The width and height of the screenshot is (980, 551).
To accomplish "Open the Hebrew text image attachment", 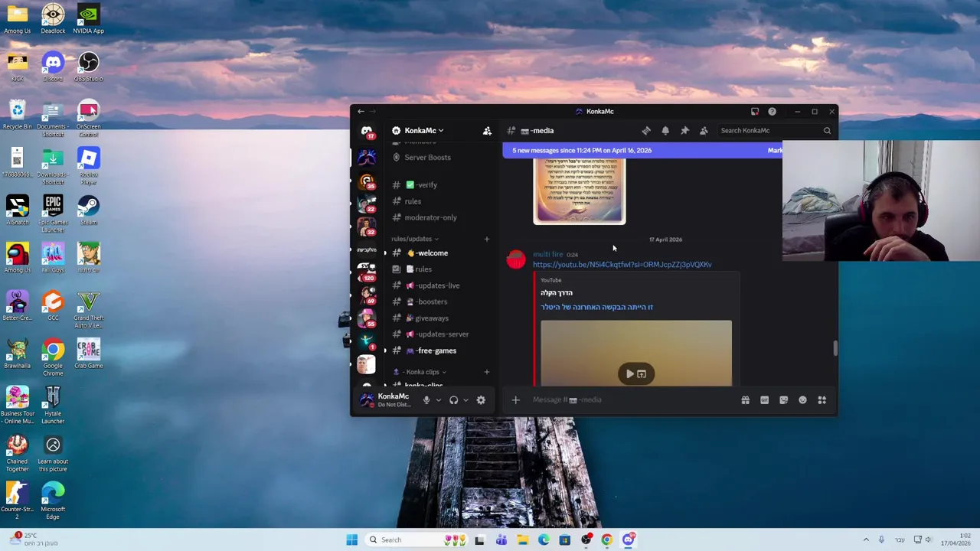I will click(580, 191).
